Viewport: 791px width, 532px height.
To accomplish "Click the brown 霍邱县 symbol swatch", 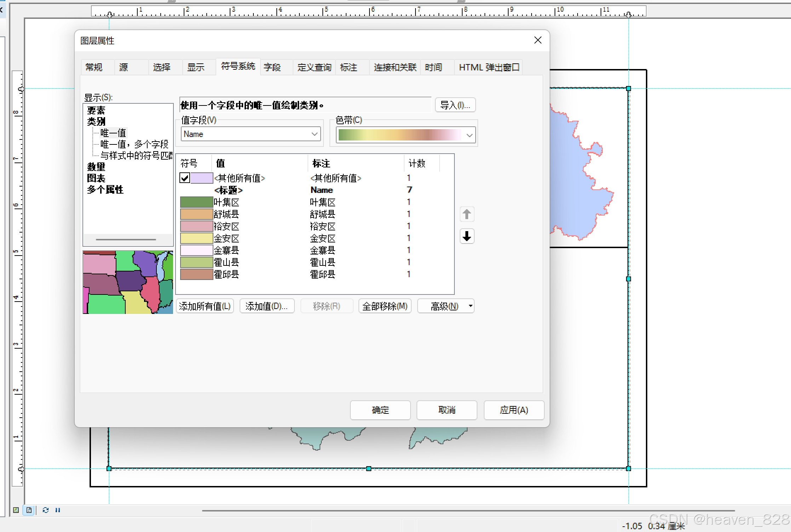I will click(196, 274).
